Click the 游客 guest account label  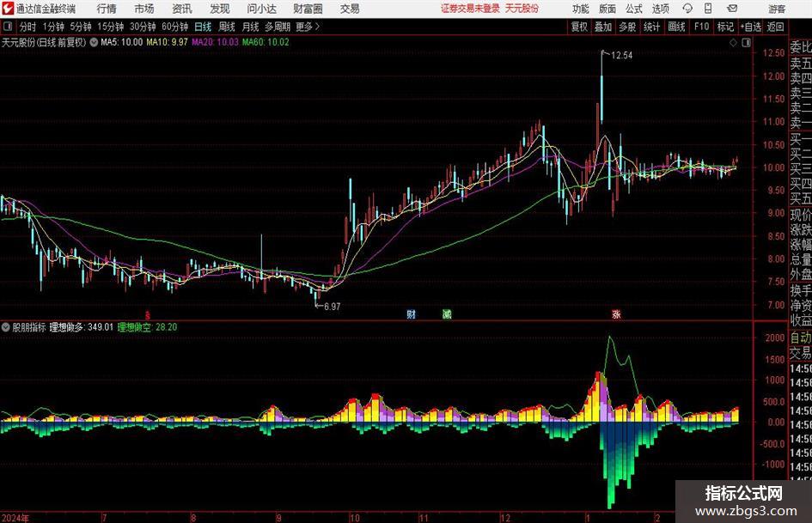click(x=777, y=9)
